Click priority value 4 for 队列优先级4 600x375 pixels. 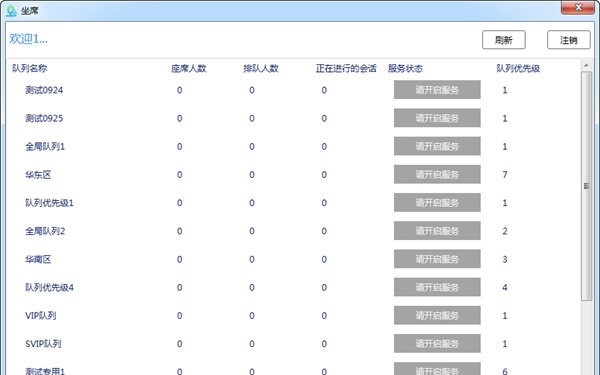click(x=505, y=287)
